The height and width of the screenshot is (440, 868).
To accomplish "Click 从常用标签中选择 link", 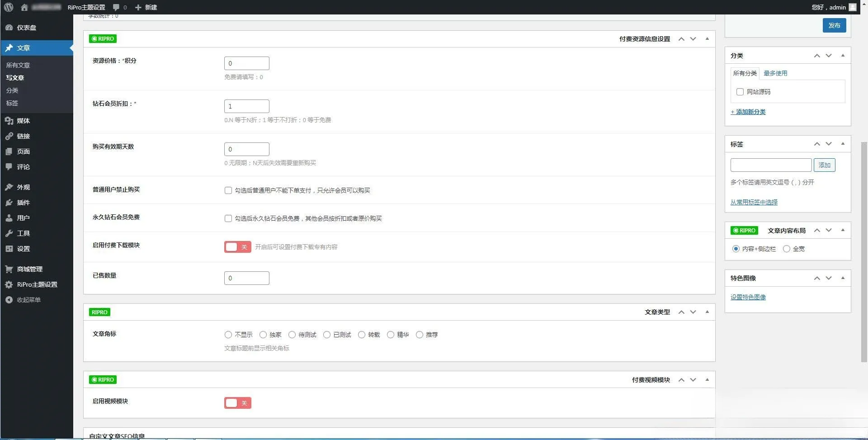I will point(754,202).
